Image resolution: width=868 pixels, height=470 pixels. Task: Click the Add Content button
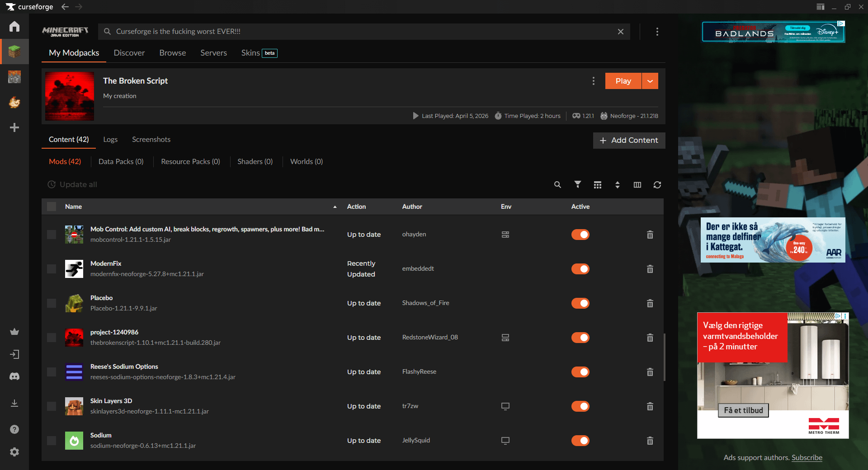pyautogui.click(x=629, y=141)
